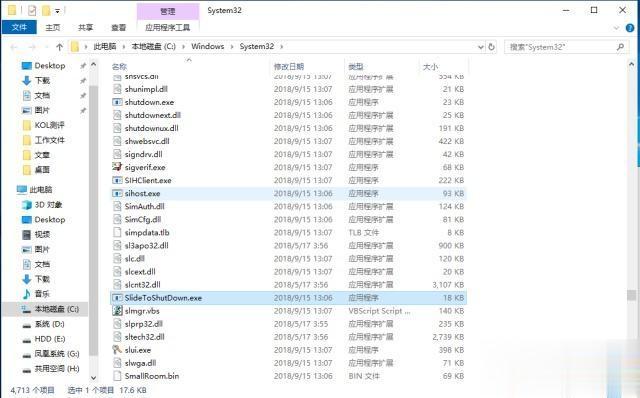Select 3D 对象 in navigation pane
The image size is (640, 398).
48,205
